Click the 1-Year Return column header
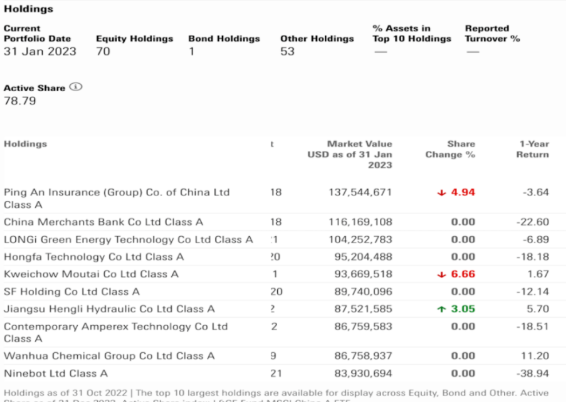Viewport: 566px width, 402px height. point(532,149)
